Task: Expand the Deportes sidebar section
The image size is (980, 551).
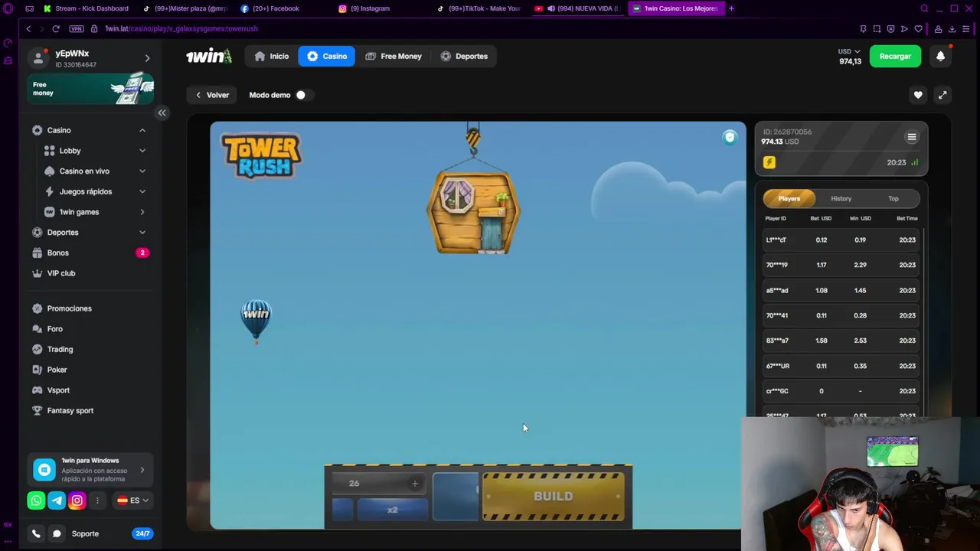Action: pyautogui.click(x=142, y=232)
